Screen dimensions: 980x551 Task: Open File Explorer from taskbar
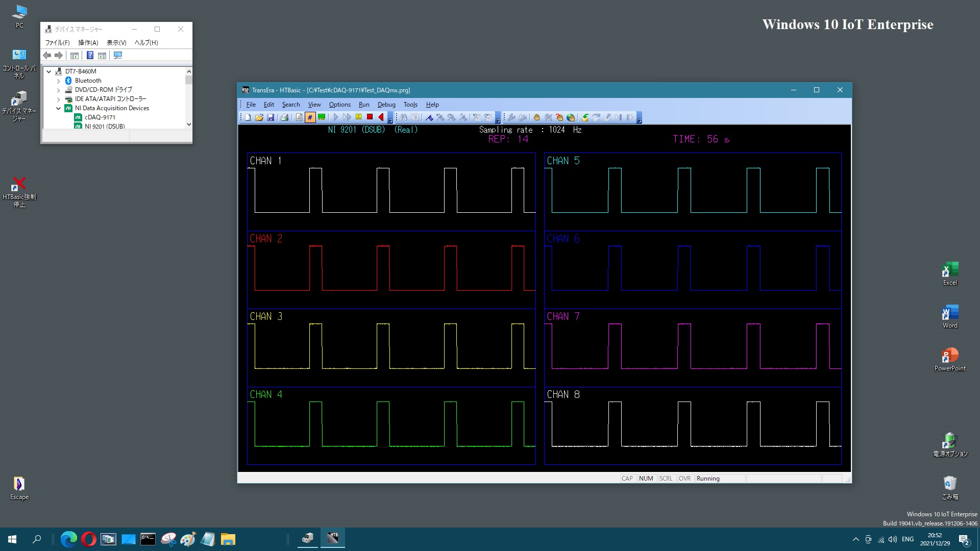tap(228, 539)
